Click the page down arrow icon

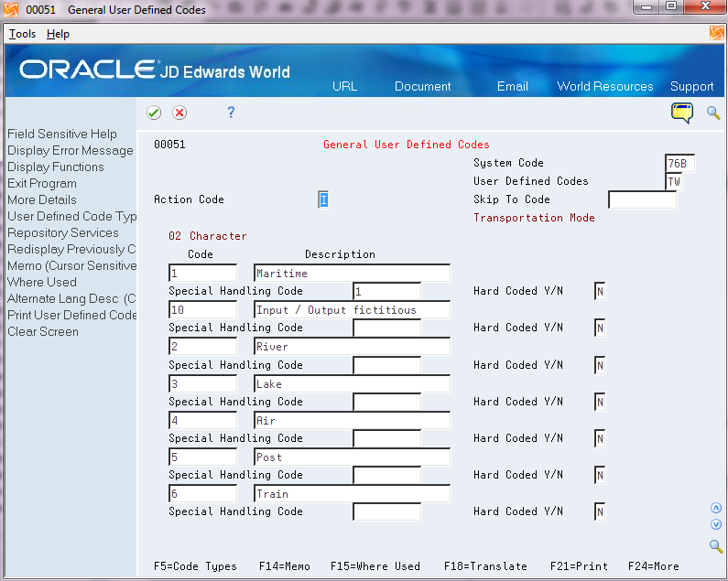(x=716, y=524)
